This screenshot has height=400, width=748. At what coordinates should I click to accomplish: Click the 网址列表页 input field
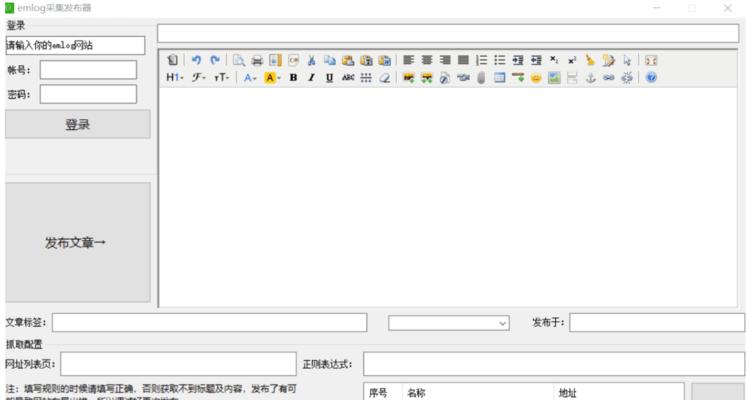point(178,364)
